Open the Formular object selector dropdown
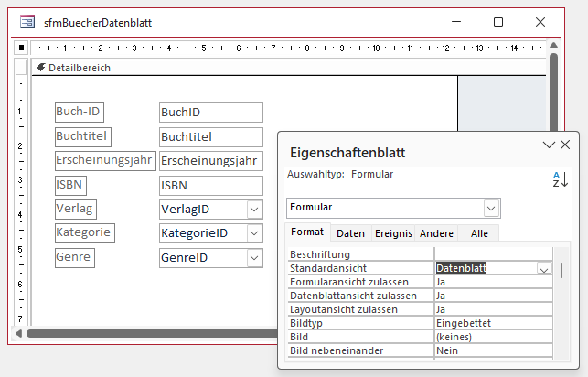This screenshot has width=588, height=377. pos(491,209)
